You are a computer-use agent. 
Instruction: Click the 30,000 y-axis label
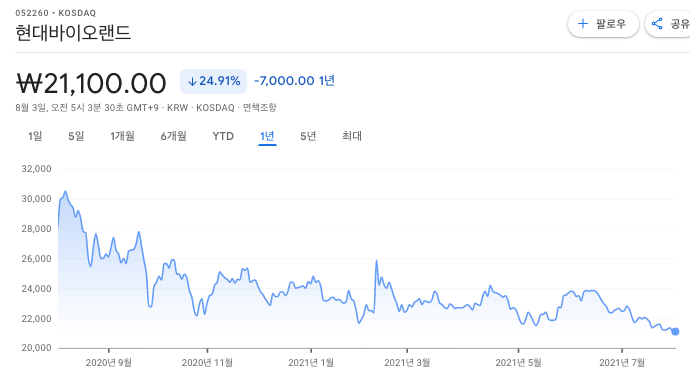37,199
